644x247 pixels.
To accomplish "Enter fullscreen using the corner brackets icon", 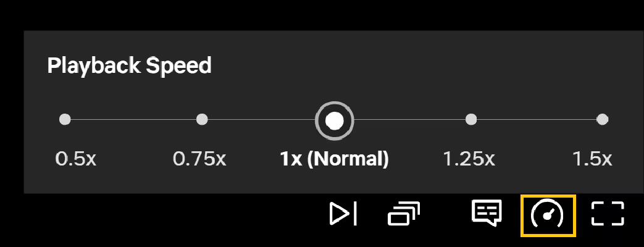I will point(608,214).
